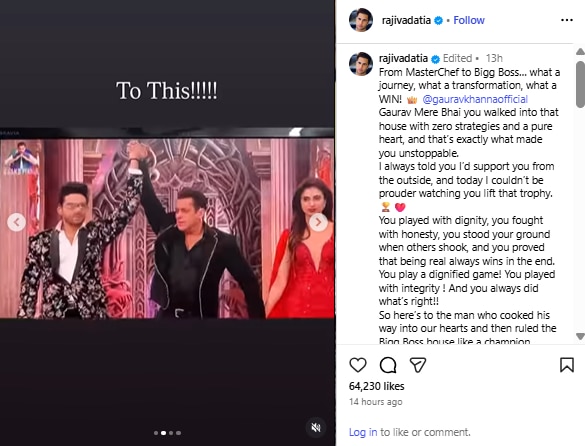
Task: Open more options three-dot menu
Action: (567, 20)
